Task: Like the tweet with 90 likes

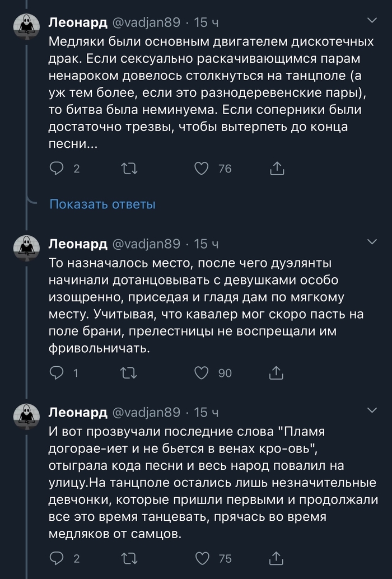Action: tap(201, 372)
